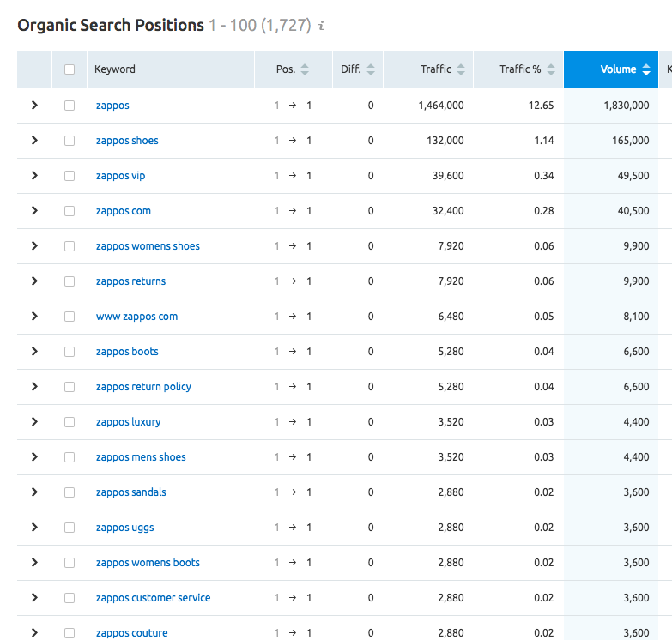The height and width of the screenshot is (640, 672).
Task: Sort by the Volume column header
Action: 611,69
